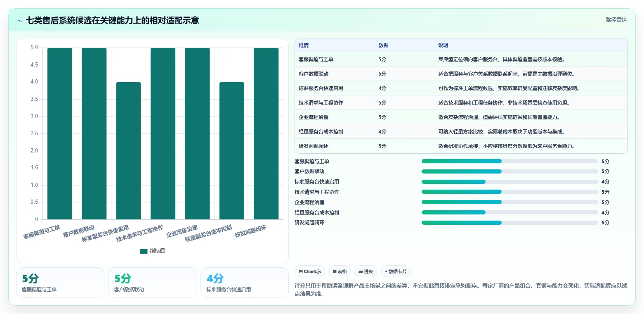644x314 pixels.
Task: Click the 标准服务台快速启用 bar in chart
Action: tap(129, 151)
